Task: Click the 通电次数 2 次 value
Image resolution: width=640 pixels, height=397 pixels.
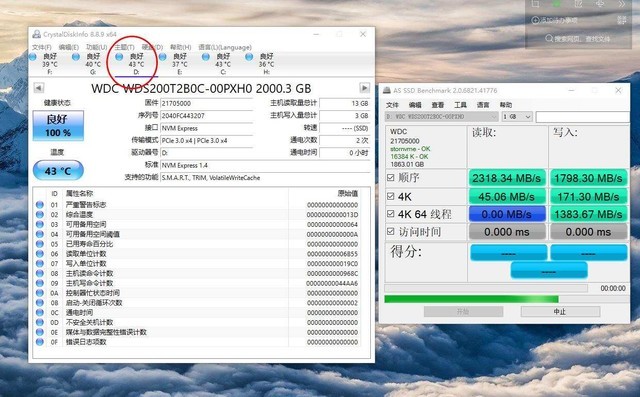Action: tap(345, 141)
